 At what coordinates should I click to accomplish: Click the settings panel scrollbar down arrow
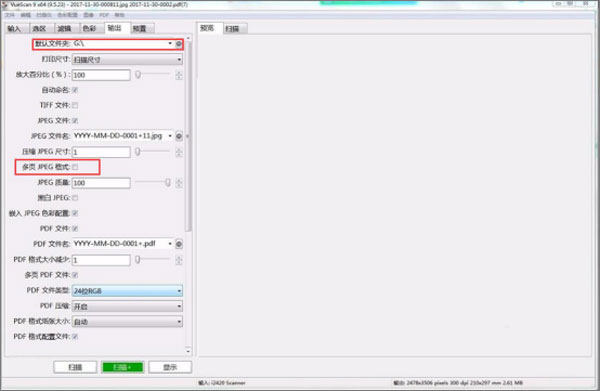pos(188,351)
